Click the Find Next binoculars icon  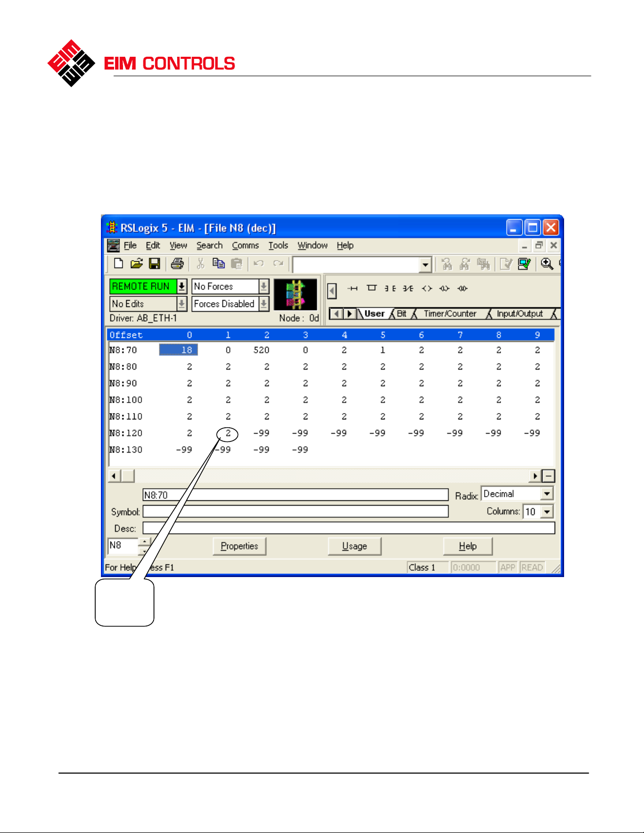tap(465, 264)
